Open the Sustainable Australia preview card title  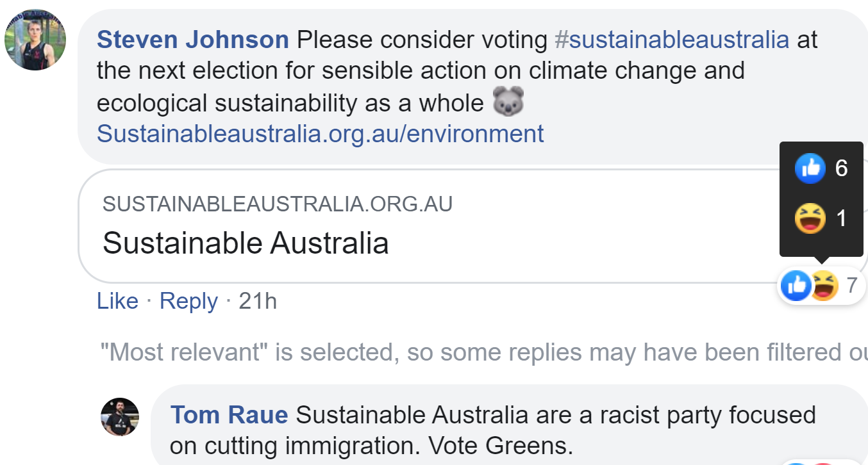pyautogui.click(x=246, y=243)
